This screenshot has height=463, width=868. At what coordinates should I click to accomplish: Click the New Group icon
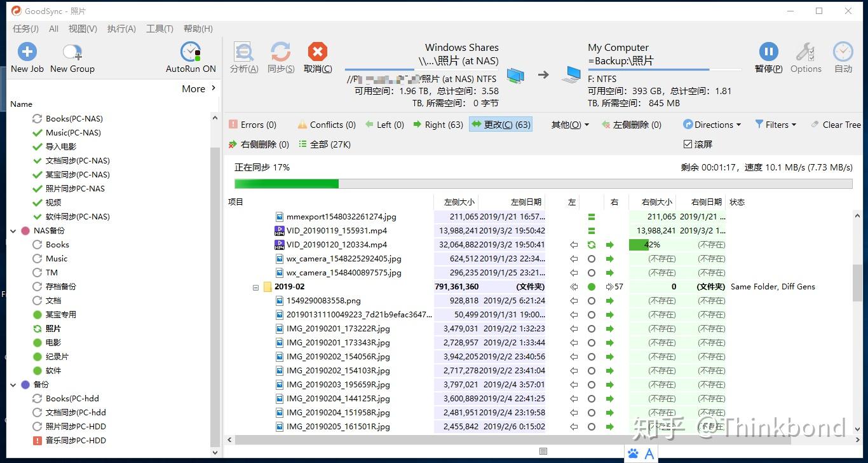(72, 52)
